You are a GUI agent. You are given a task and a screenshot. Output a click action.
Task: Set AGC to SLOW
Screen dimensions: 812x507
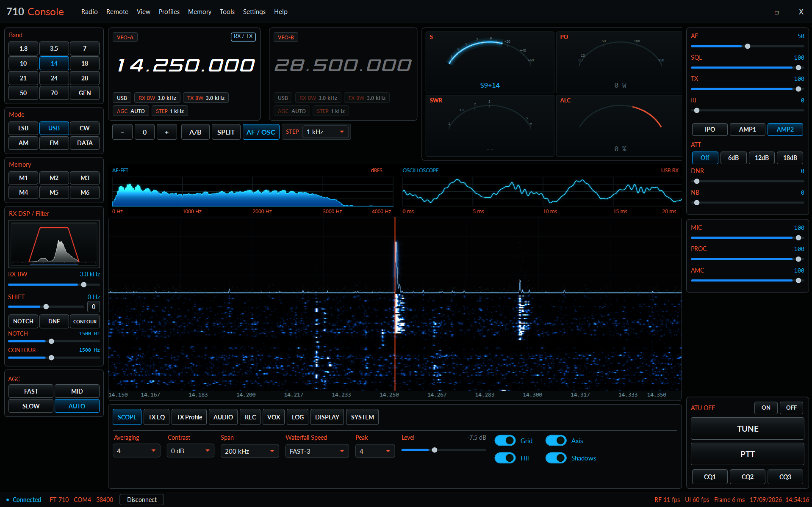[x=31, y=406]
